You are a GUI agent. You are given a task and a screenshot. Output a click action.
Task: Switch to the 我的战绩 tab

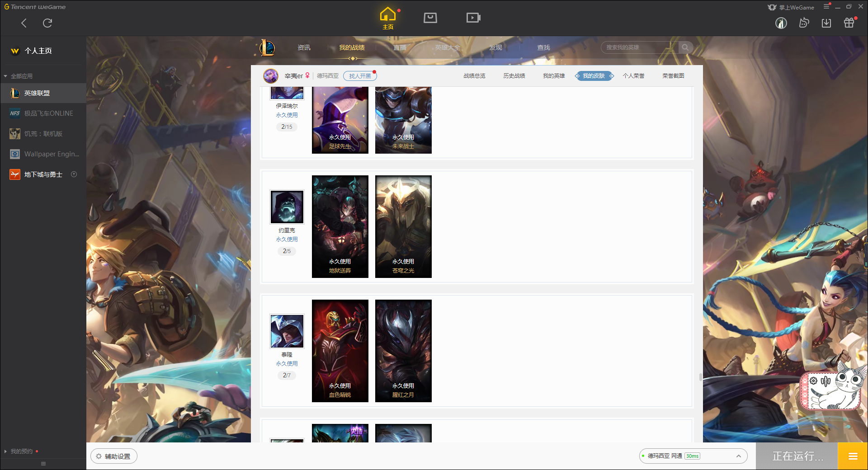[352, 47]
